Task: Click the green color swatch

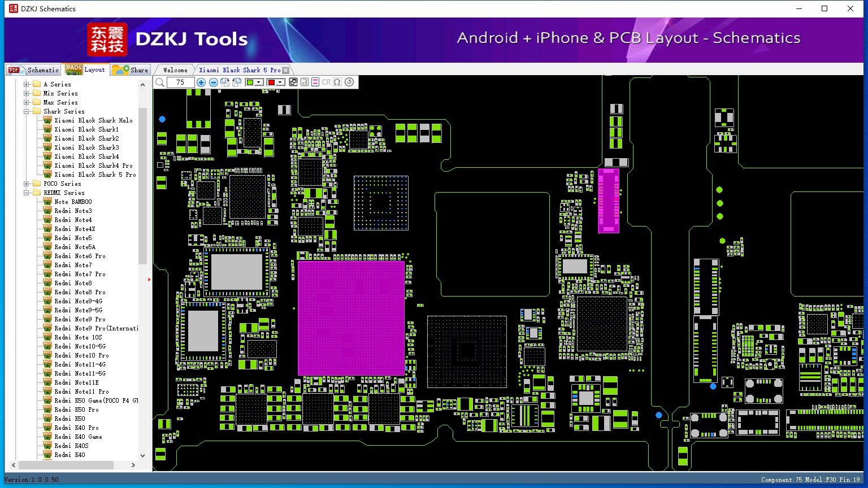Action: coord(250,82)
